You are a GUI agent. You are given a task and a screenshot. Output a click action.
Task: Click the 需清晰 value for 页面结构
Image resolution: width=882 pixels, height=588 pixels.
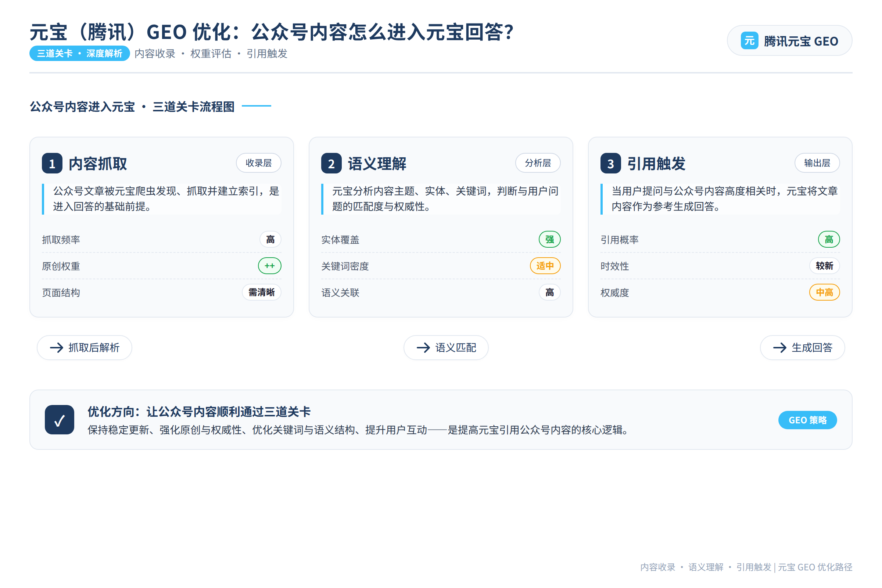tap(262, 292)
